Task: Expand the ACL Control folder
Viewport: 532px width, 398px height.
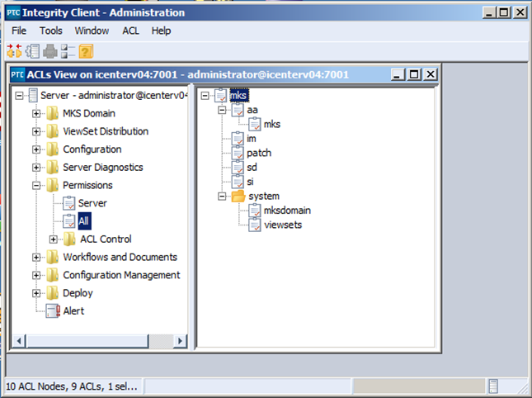Action: click(54, 239)
